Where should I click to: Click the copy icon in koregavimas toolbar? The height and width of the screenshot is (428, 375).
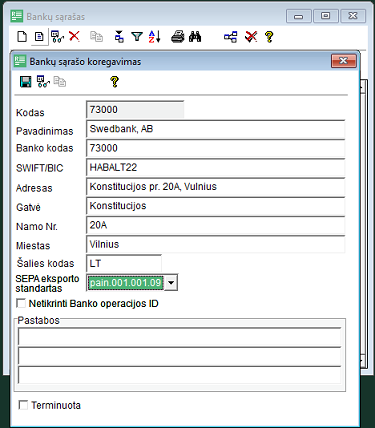60,81
